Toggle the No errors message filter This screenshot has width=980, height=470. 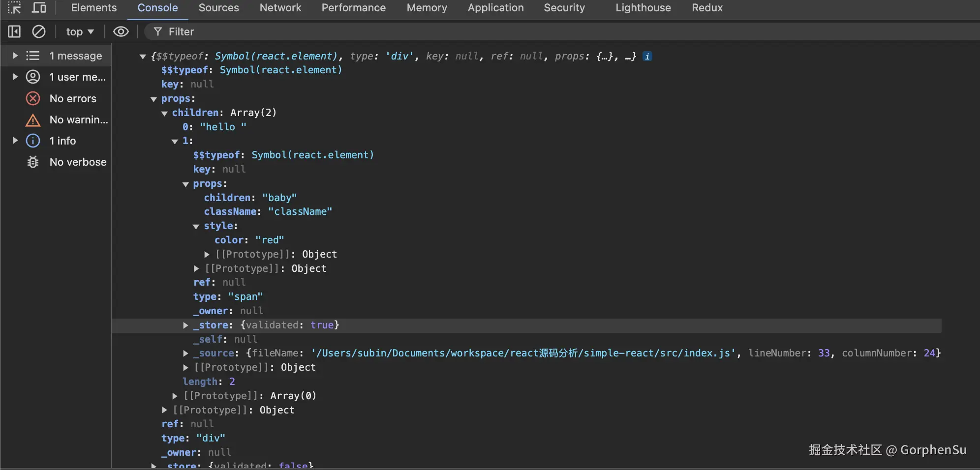pos(32,98)
